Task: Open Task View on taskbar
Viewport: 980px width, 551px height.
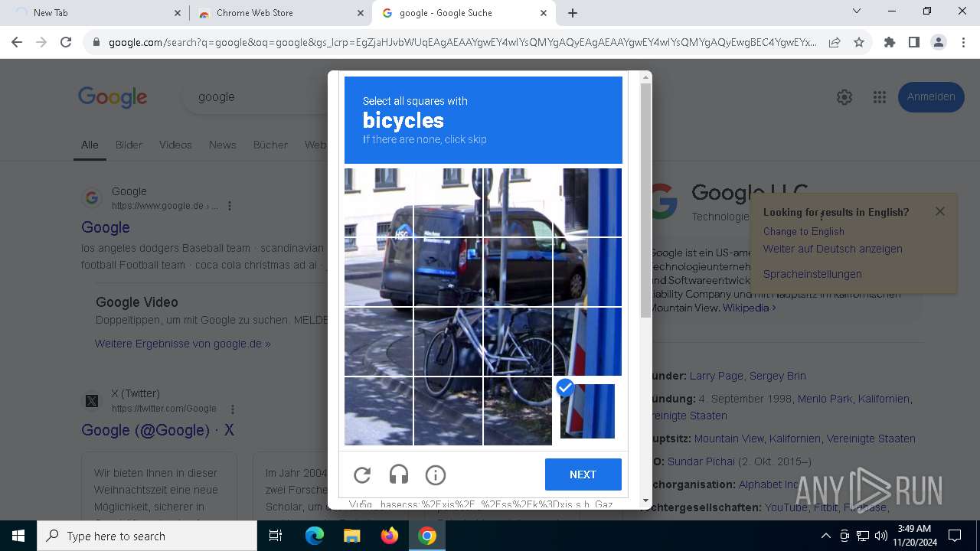Action: tap(276, 536)
